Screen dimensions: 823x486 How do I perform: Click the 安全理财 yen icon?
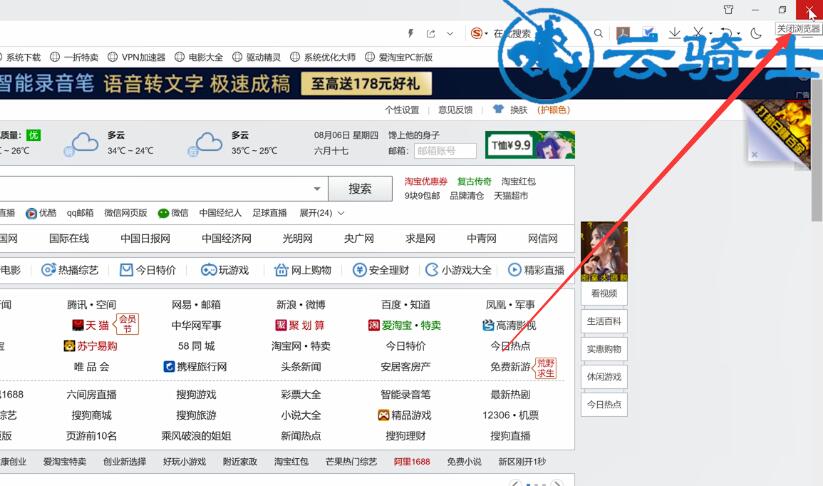coord(359,270)
